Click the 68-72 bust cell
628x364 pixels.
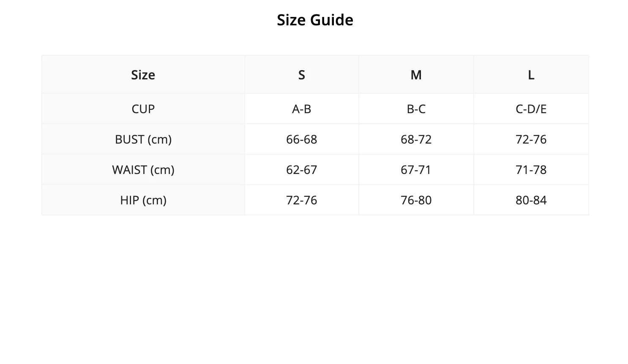[416, 139]
